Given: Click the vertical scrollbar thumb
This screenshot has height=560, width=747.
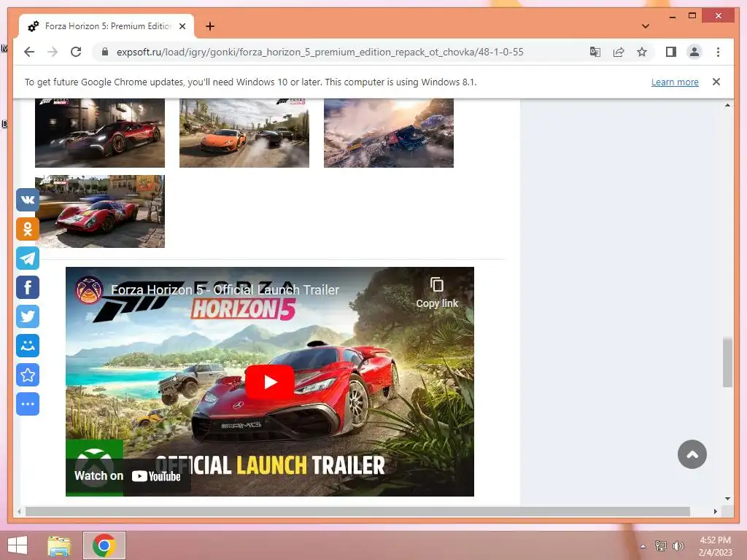Looking at the screenshot, I should (727, 362).
